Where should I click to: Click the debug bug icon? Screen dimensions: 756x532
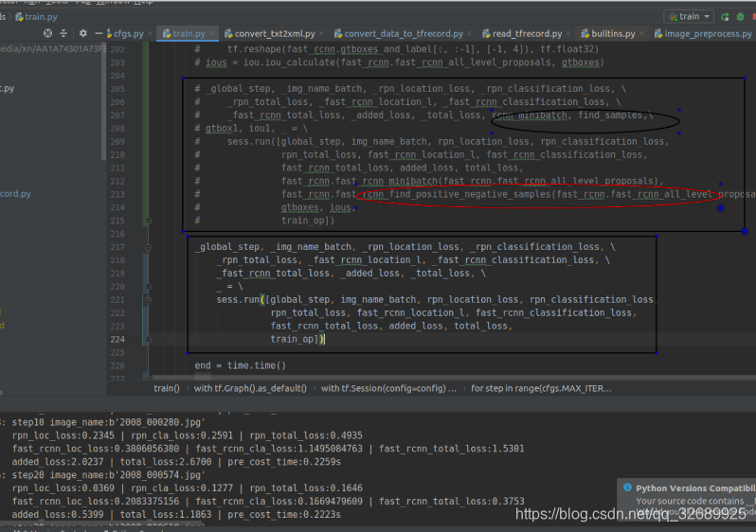pyautogui.click(x=740, y=17)
